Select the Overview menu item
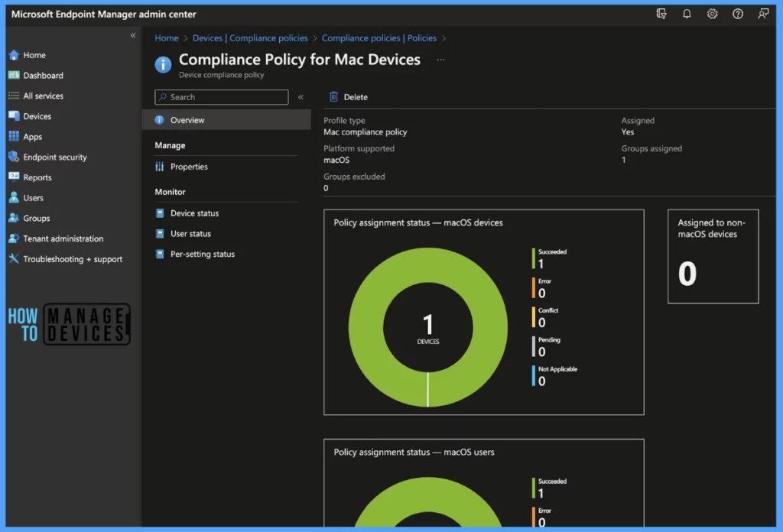Image resolution: width=783 pixels, height=532 pixels. coord(187,120)
